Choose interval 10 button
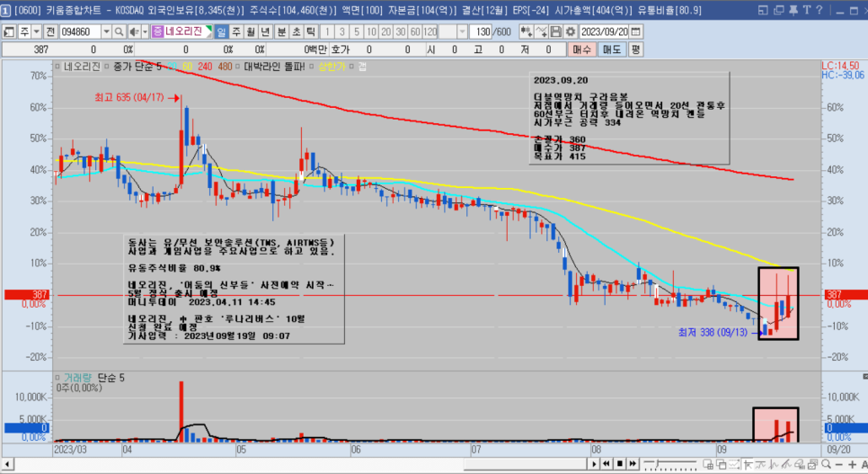The height and width of the screenshot is (474, 868). [371, 31]
